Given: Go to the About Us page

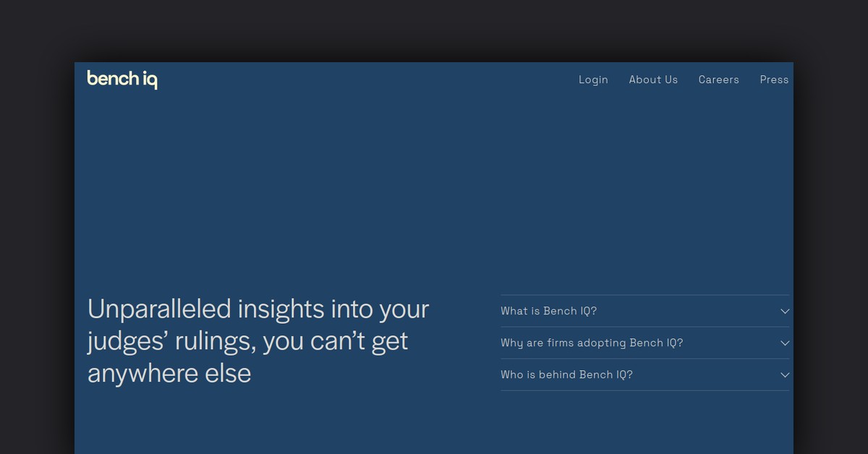Looking at the screenshot, I should click(x=653, y=80).
